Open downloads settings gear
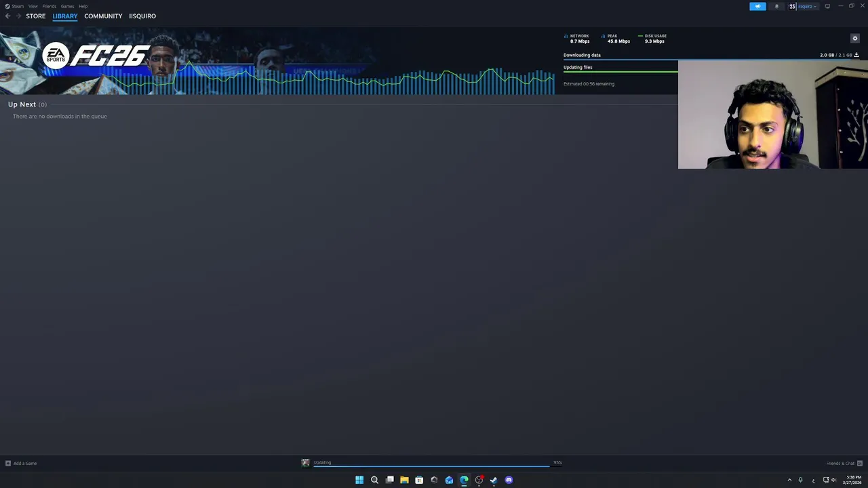The width and height of the screenshot is (868, 488). (x=855, y=39)
